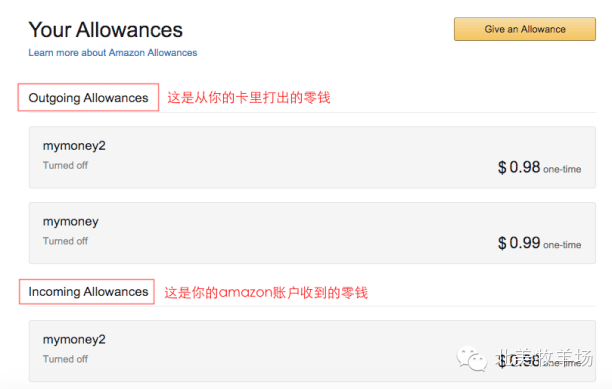Open the outgoing mymoney allowance card
Screen dimensions: 612x389
312,233
